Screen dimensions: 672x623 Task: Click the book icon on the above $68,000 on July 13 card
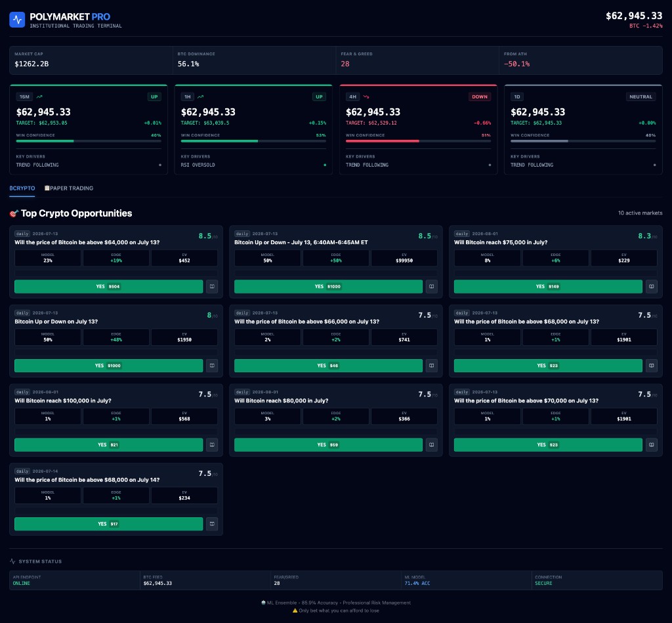[652, 366]
